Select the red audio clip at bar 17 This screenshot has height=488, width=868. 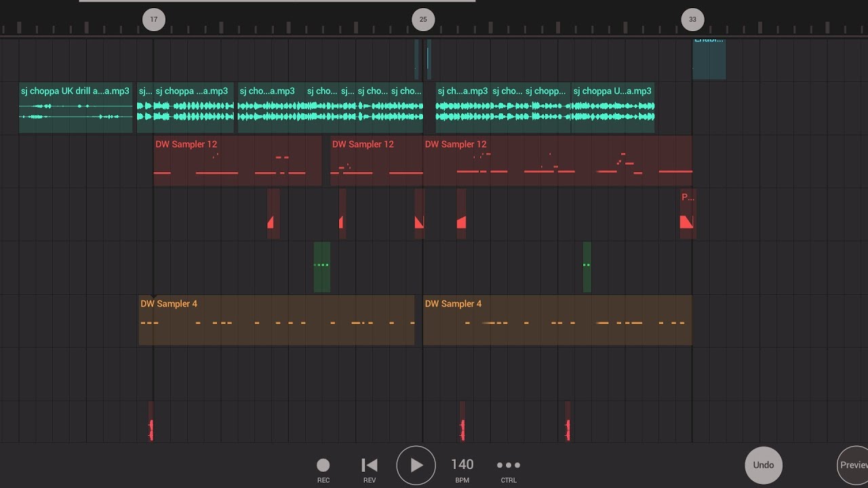(151, 422)
